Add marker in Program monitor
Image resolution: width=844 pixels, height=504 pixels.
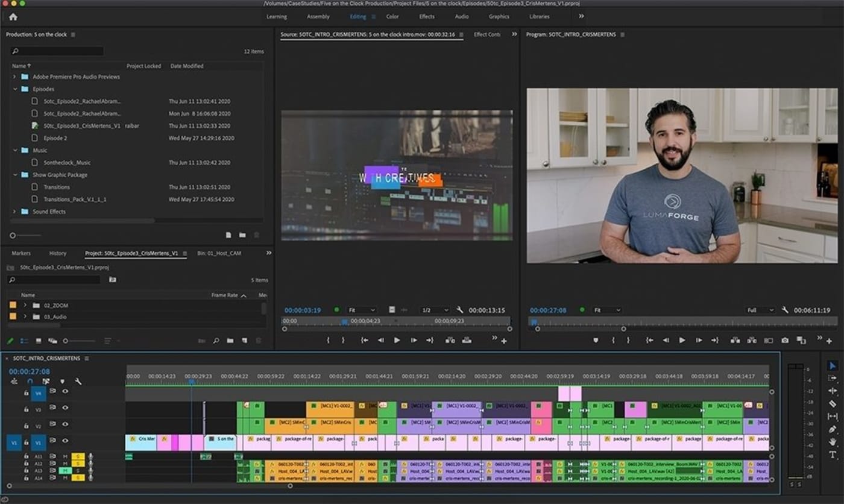[x=596, y=340]
